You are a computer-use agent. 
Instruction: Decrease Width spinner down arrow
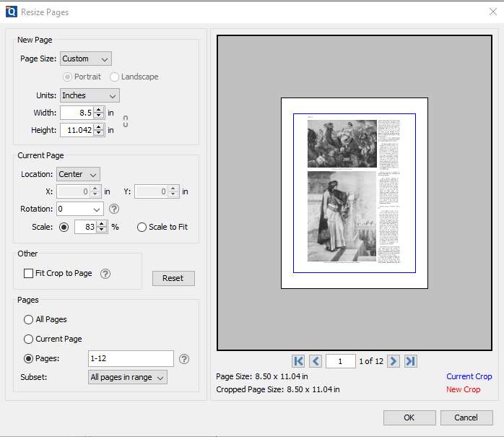click(x=99, y=116)
